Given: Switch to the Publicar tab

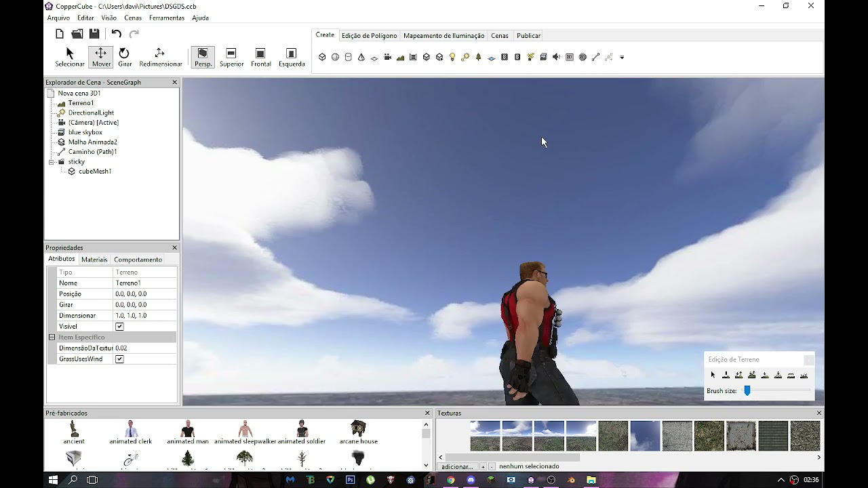Looking at the screenshot, I should 528,35.
